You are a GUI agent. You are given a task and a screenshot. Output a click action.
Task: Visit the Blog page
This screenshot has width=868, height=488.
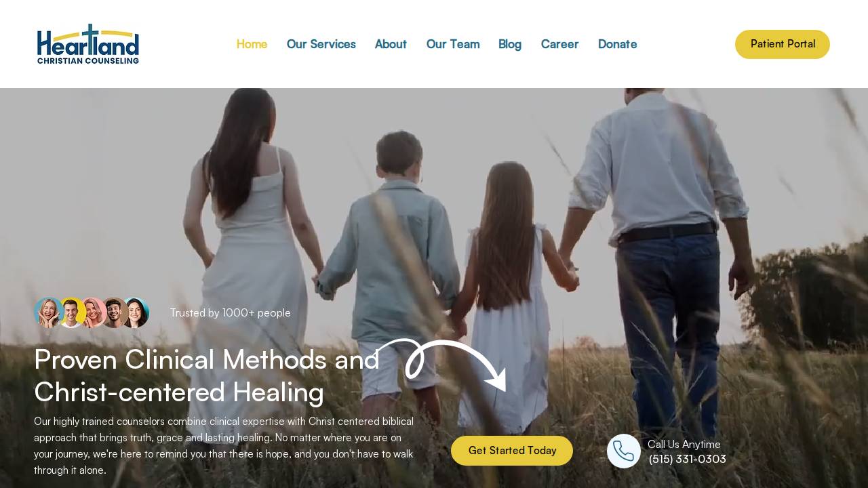(510, 44)
